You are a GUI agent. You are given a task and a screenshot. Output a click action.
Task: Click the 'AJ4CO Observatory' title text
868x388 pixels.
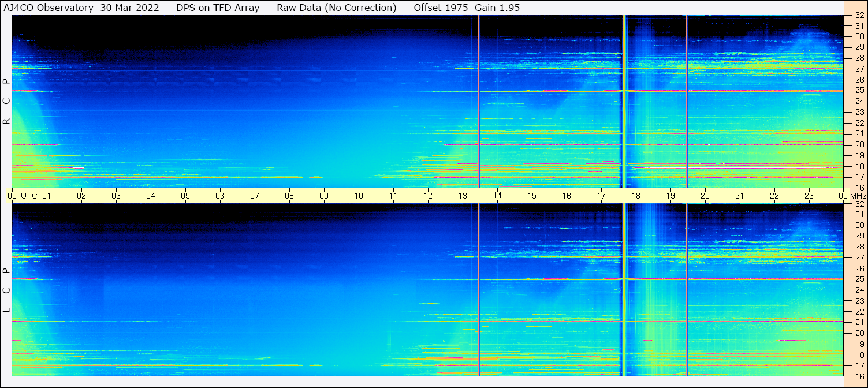click(49, 8)
